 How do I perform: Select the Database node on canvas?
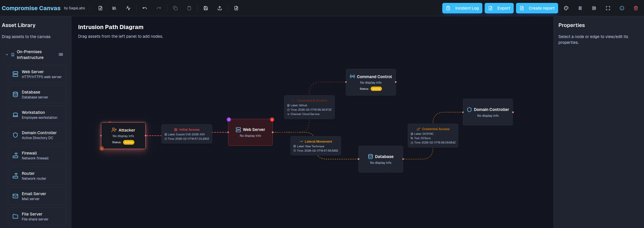pyautogui.click(x=381, y=159)
